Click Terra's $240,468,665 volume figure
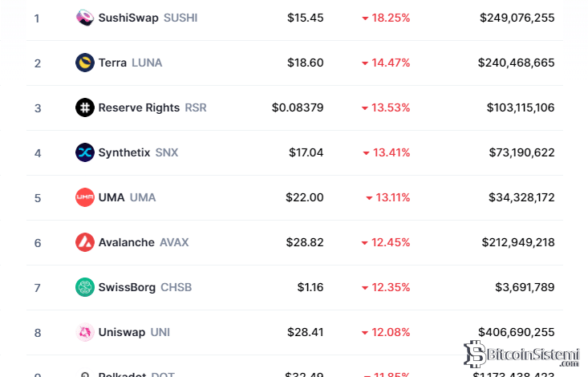Viewport: 588px width, 377px height. [516, 63]
